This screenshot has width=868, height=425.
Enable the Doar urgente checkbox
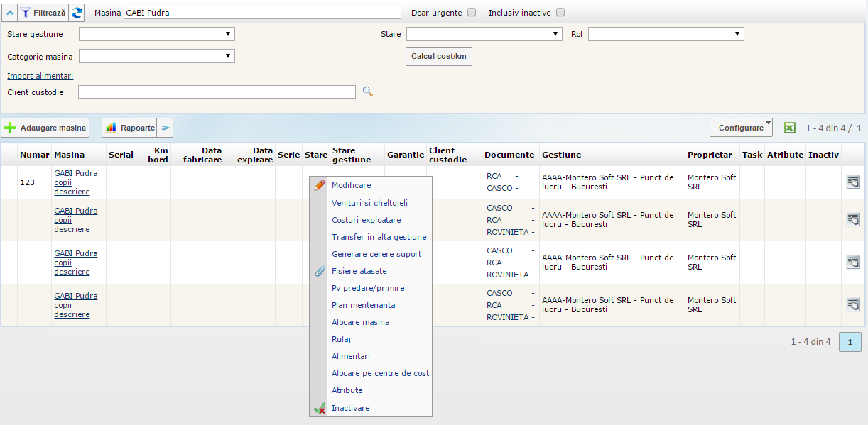point(472,13)
